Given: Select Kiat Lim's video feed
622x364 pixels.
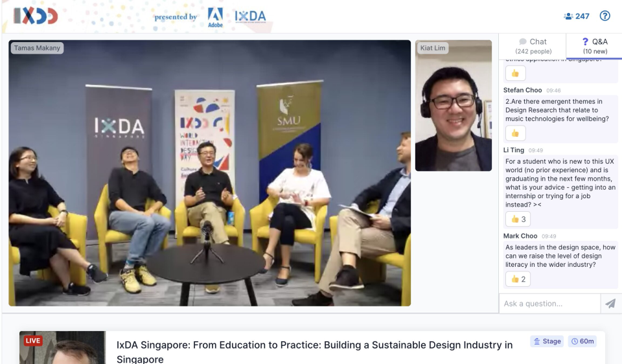Looking at the screenshot, I should [454, 106].
